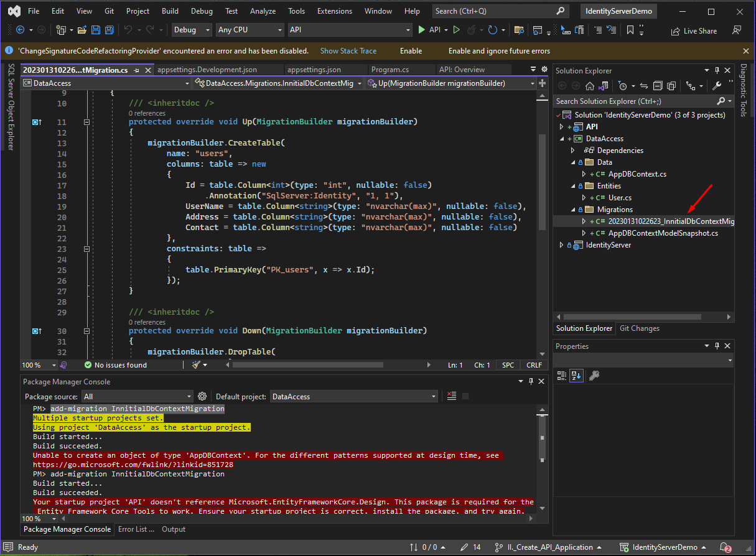Collapse the Down method at line 30

pos(86,331)
